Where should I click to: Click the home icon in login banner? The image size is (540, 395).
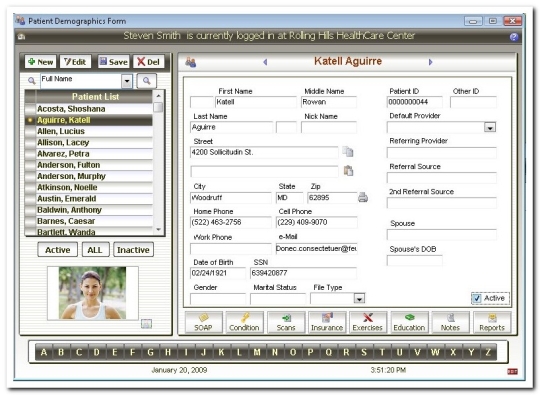click(21, 37)
